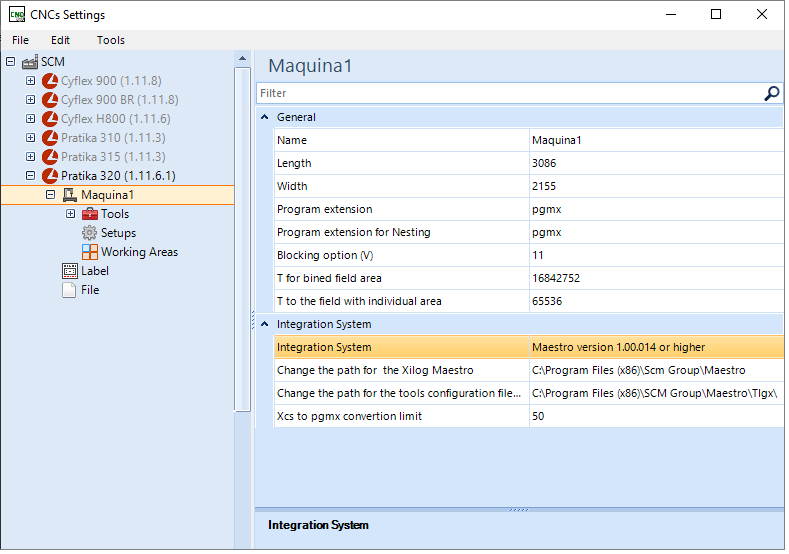Click the tree panel vertical scrollbar thumb
Screen dimensions: 789x554
click(243, 240)
